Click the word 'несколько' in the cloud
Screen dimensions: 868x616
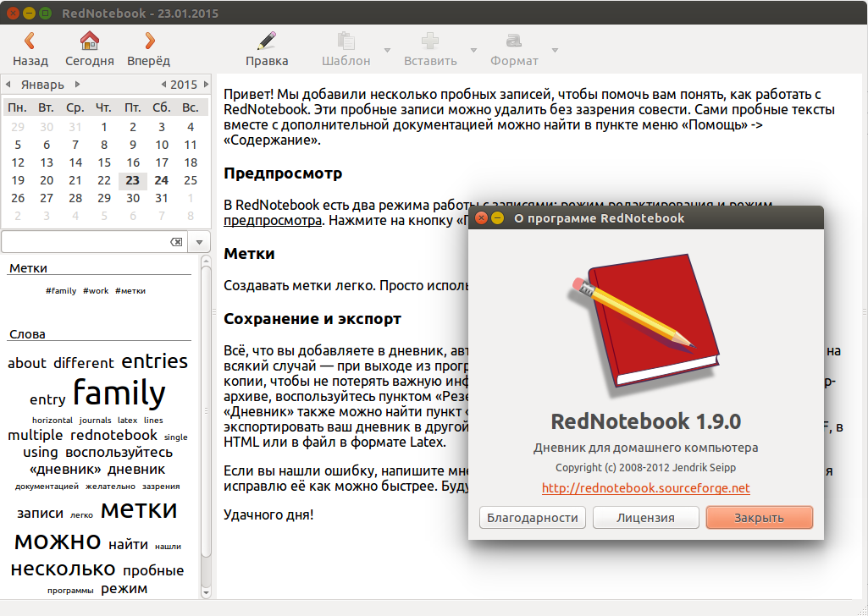click(x=64, y=569)
